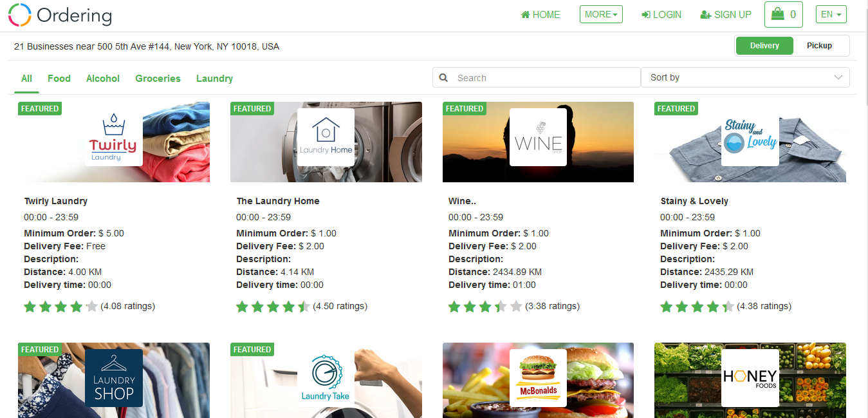Select the Groceries category tab
The height and width of the screenshot is (418, 868).
pos(158,79)
